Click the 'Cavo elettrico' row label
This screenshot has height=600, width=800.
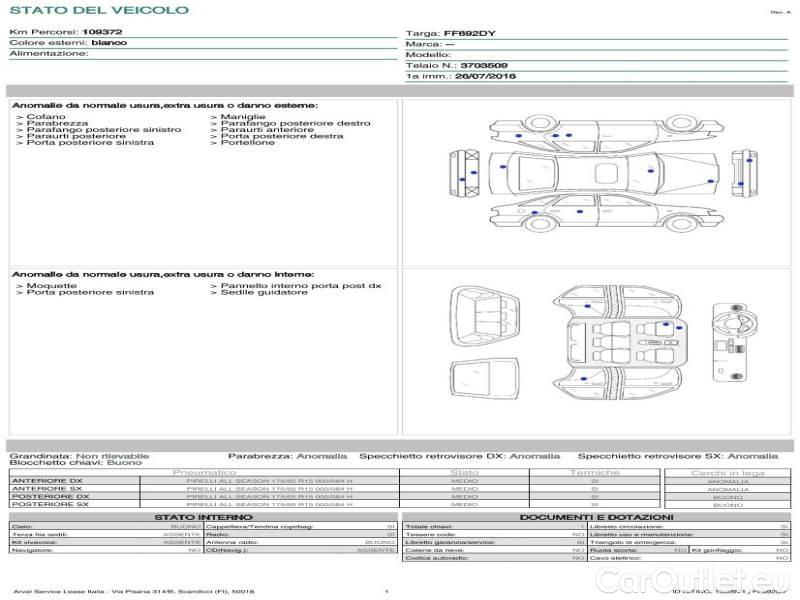(x=615, y=558)
